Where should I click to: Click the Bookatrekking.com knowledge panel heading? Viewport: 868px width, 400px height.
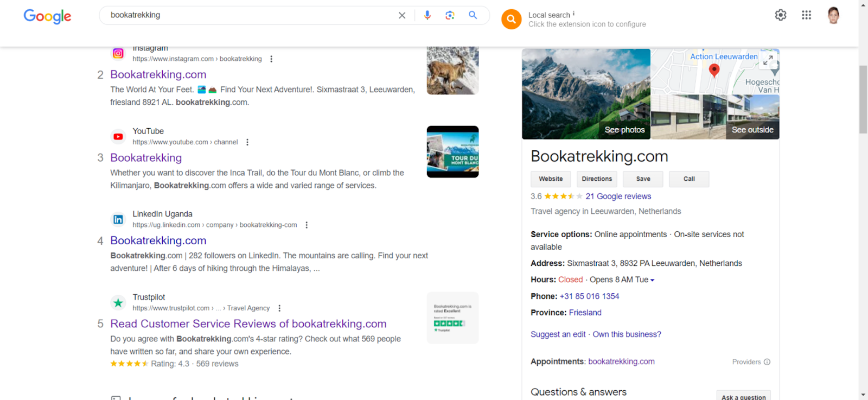[599, 156]
